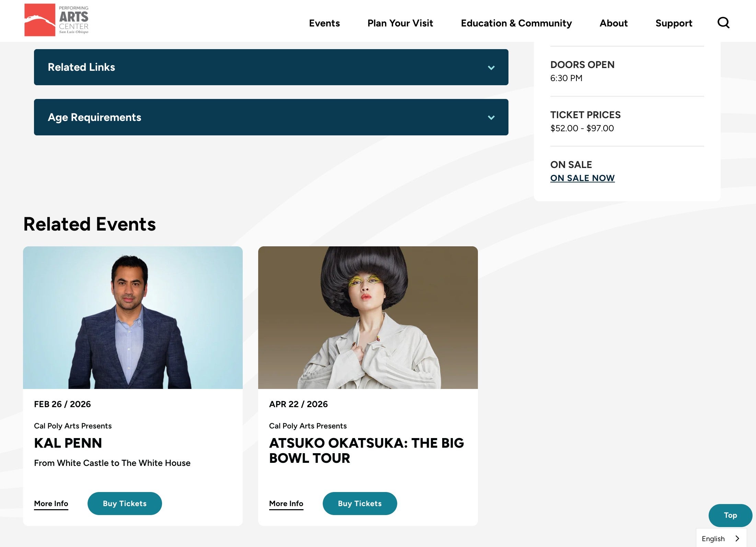Viewport: 756px width, 547px height.
Task: Click the Performing Arts Center logo
Action: click(56, 20)
